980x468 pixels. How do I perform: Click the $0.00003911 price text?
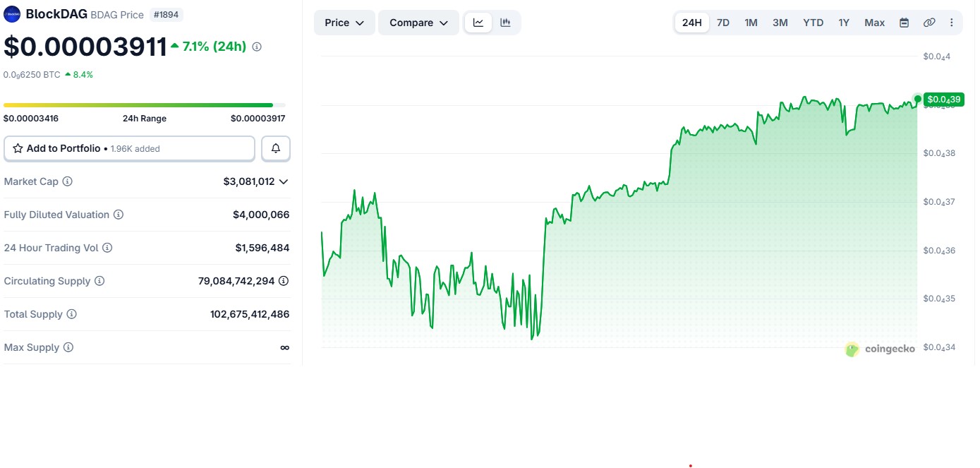(85, 47)
